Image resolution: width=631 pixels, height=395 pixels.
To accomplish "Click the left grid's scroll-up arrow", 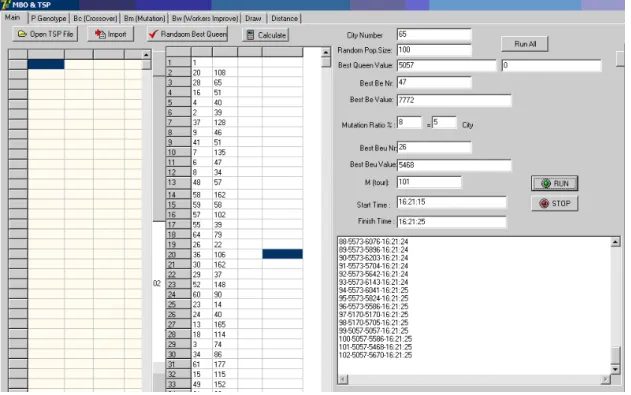I will pyautogui.click(x=146, y=55).
